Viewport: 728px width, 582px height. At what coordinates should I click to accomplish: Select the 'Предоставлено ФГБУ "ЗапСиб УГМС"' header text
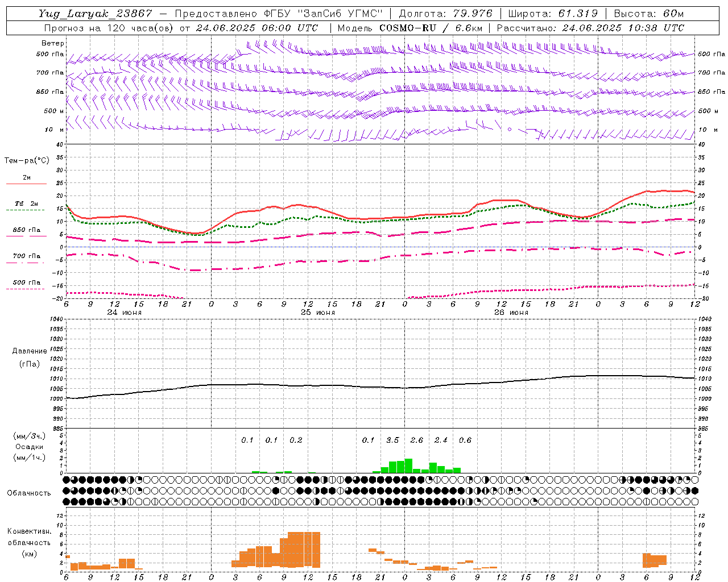[279, 14]
